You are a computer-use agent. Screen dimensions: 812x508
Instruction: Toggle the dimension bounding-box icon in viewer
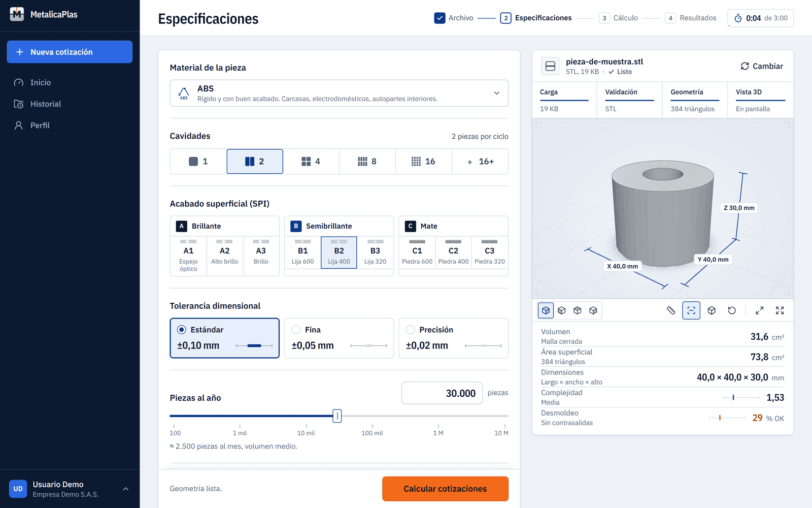point(691,310)
